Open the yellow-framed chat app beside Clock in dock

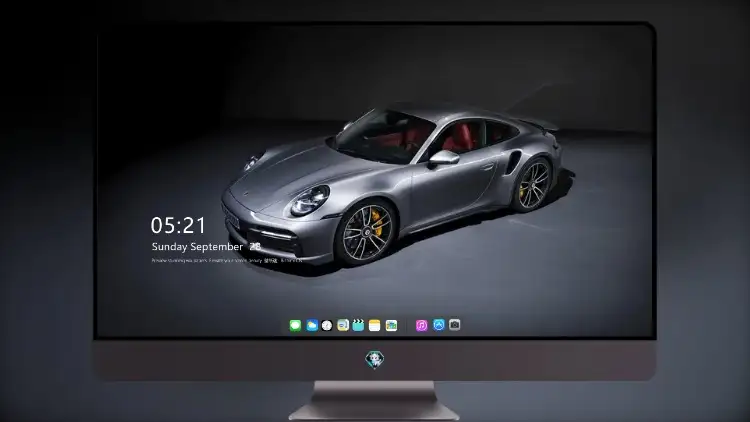click(x=343, y=325)
